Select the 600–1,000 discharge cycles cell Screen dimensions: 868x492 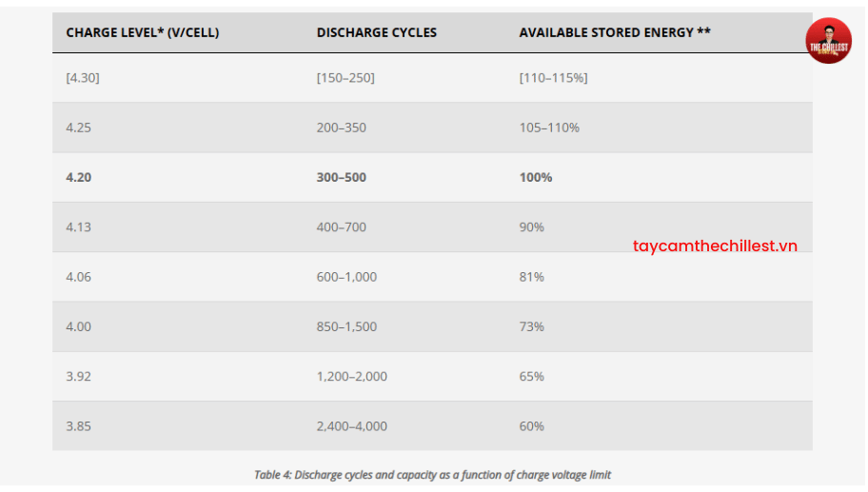coord(346,277)
